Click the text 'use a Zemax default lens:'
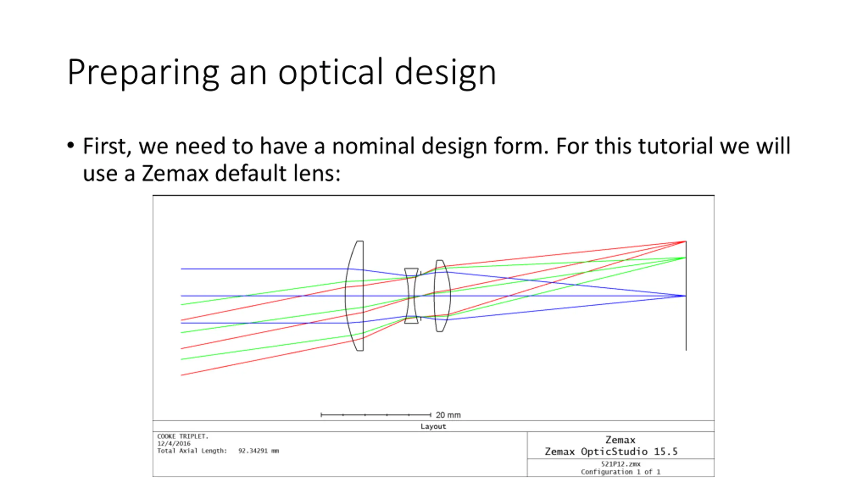 coord(212,174)
